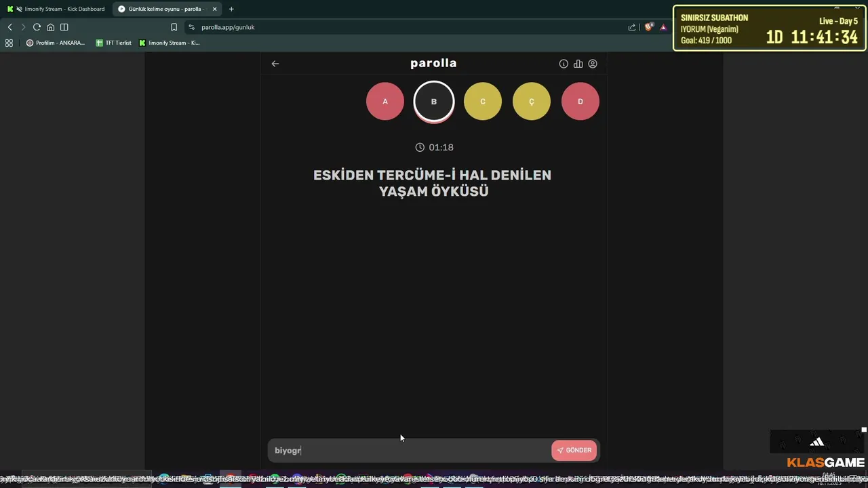Open the Brave Rewards triangle icon
This screenshot has width=868, height=488.
tap(663, 27)
